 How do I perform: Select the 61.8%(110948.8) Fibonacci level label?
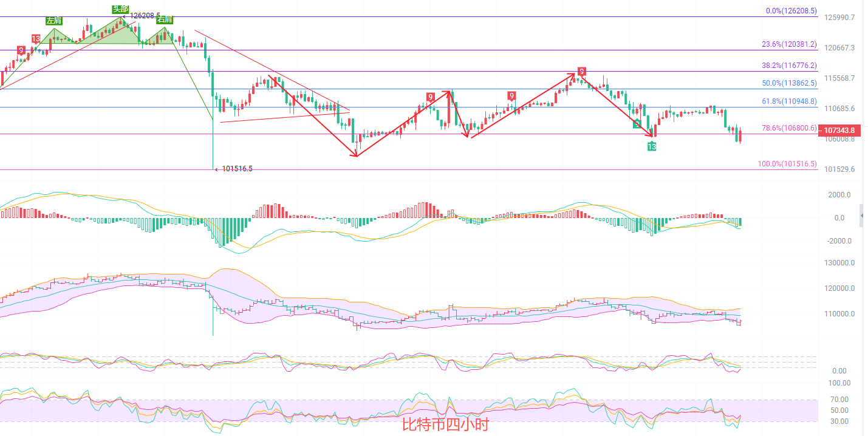(789, 101)
